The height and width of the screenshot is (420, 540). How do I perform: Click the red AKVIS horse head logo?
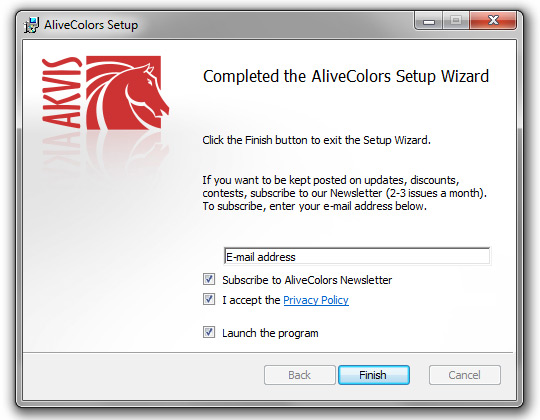tap(127, 93)
